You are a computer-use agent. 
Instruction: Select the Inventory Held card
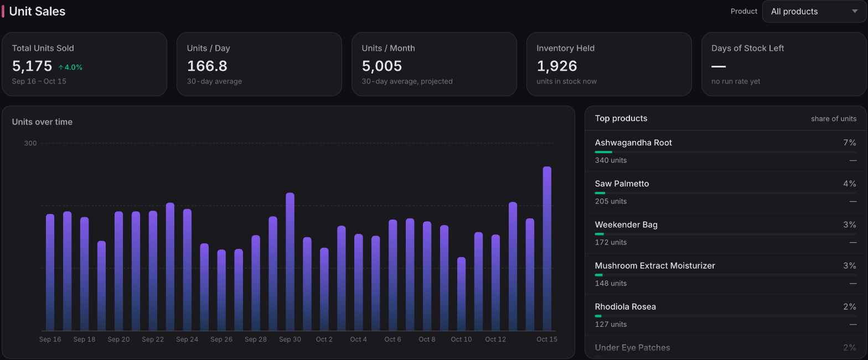click(609, 64)
